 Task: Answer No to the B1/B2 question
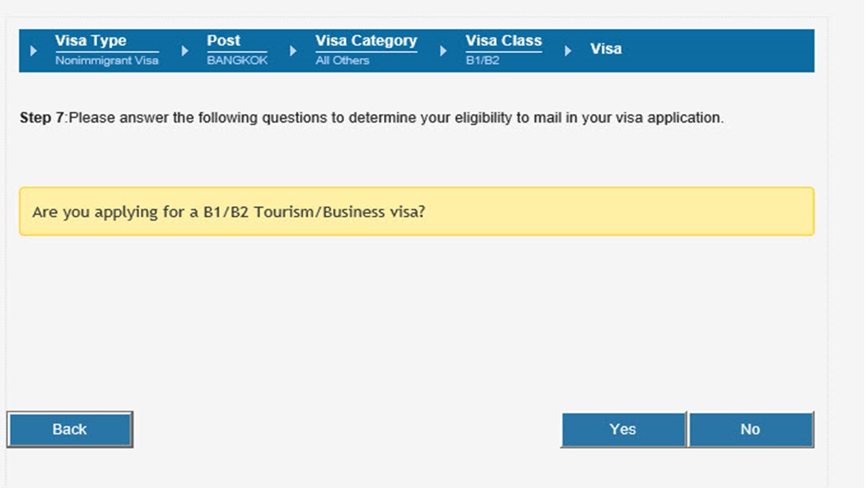pyautogui.click(x=750, y=429)
